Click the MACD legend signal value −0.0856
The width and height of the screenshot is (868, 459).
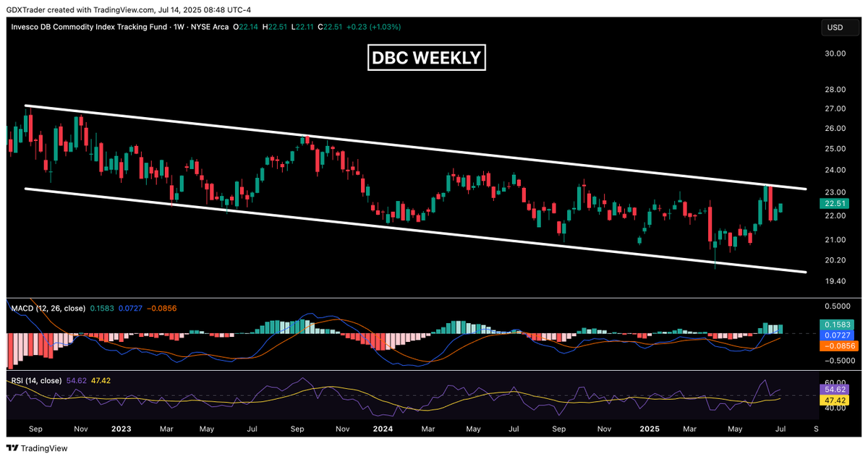click(162, 309)
